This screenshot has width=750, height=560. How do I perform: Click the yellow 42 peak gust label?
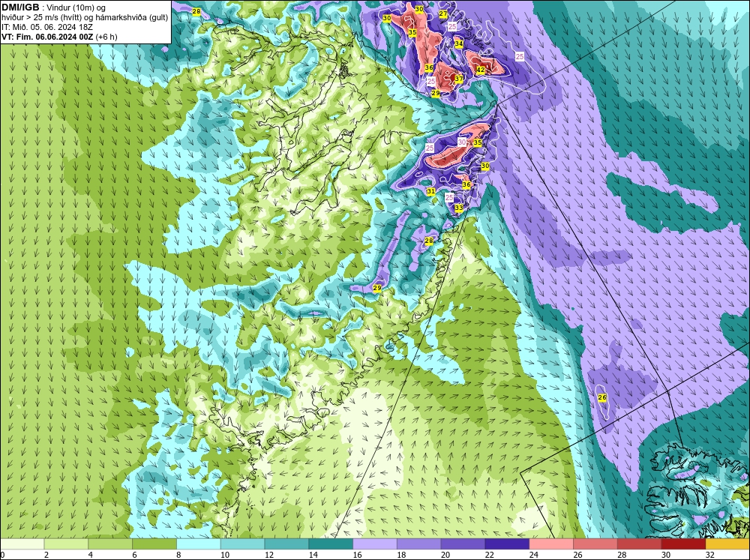point(481,70)
